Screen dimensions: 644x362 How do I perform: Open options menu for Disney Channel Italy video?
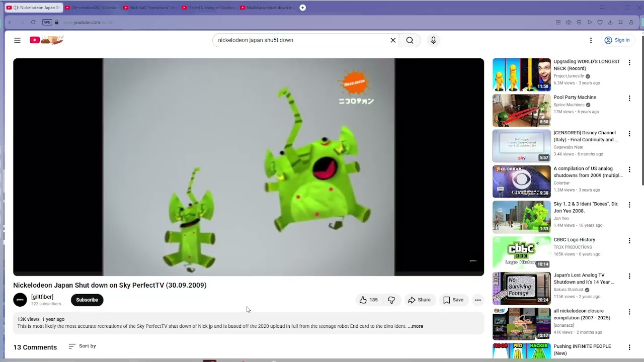(629, 134)
